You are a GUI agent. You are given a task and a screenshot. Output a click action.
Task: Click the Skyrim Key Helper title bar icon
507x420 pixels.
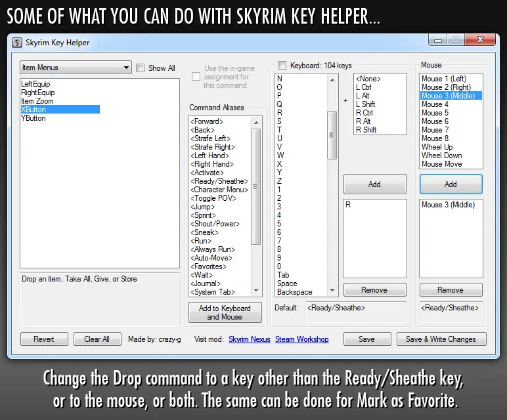tap(17, 43)
